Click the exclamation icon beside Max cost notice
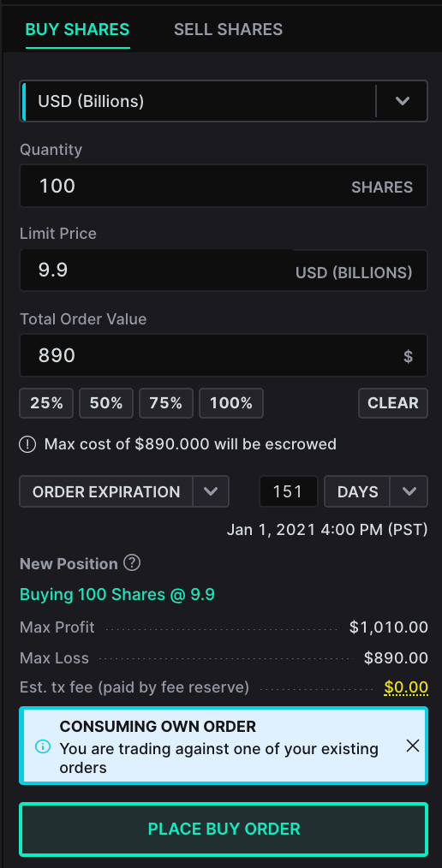Viewport: 442px width, 868px height. (27, 444)
